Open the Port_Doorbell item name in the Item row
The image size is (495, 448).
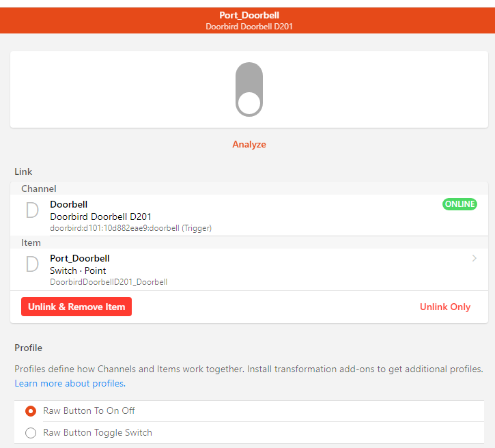pos(80,258)
